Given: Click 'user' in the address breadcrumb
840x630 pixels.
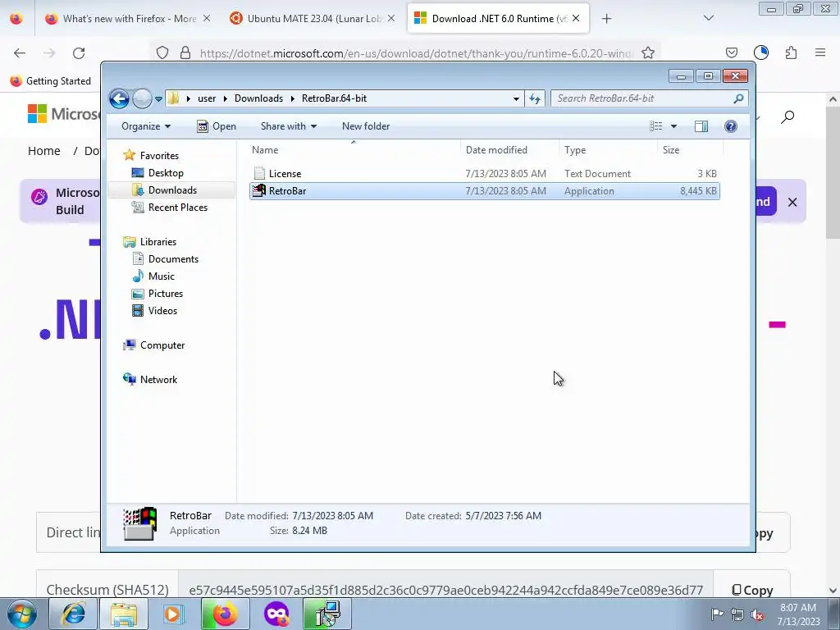Looking at the screenshot, I should (207, 98).
